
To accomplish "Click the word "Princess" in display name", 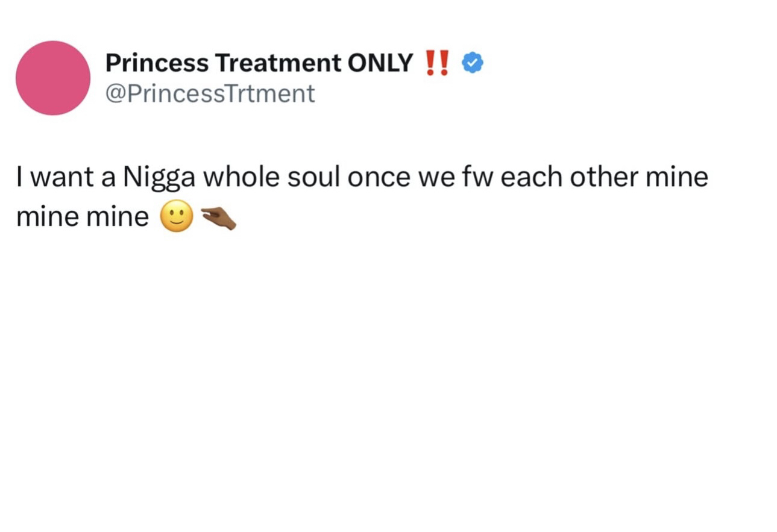I will click(x=157, y=63).
